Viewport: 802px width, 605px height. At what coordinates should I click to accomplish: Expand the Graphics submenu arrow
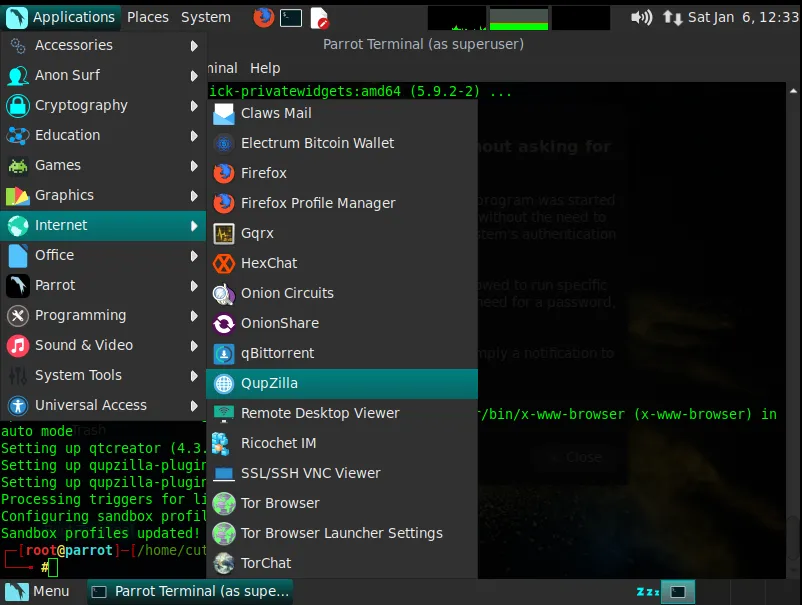click(194, 196)
